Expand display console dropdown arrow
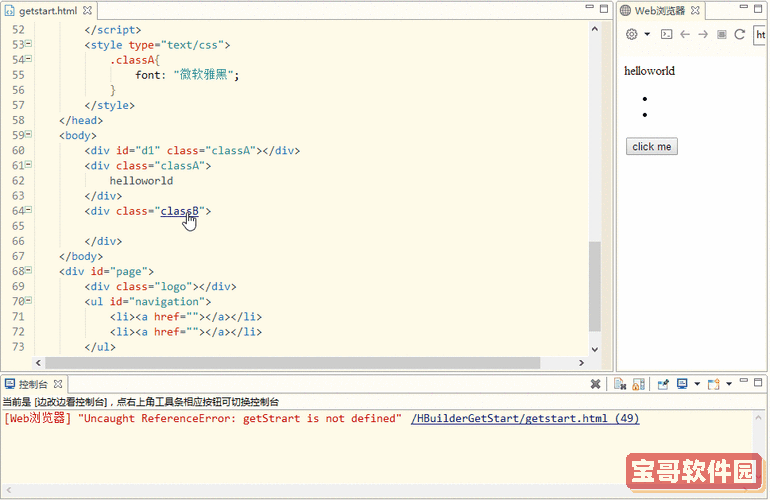The image size is (770, 500). click(697, 384)
